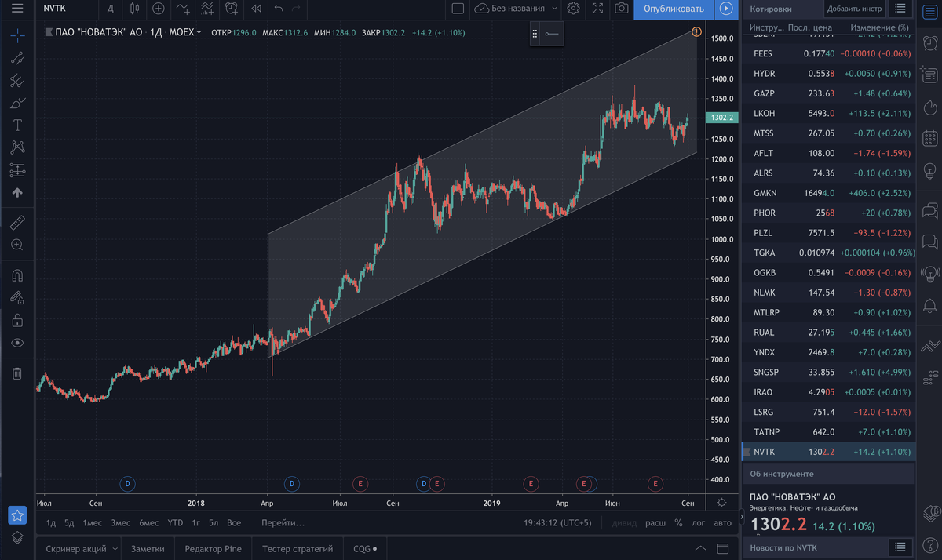Select the ruler measure tool
The width and height of the screenshot is (942, 560).
coord(17,222)
